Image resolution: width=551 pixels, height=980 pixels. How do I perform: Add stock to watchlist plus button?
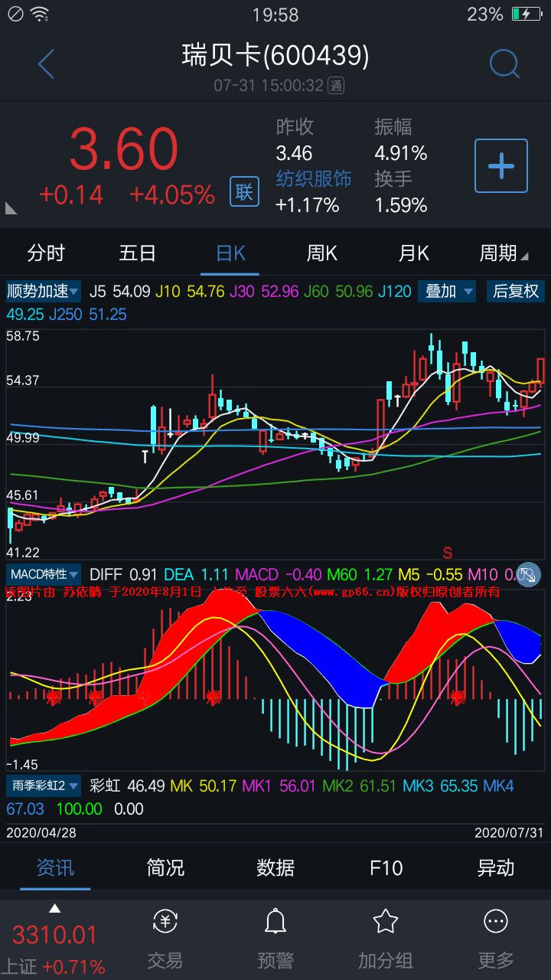click(501, 165)
